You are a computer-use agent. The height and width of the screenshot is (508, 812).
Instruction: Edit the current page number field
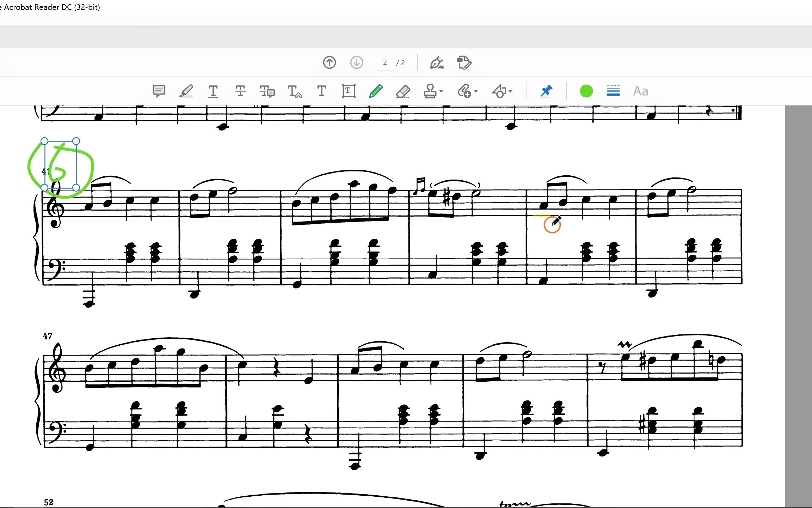[x=385, y=63]
